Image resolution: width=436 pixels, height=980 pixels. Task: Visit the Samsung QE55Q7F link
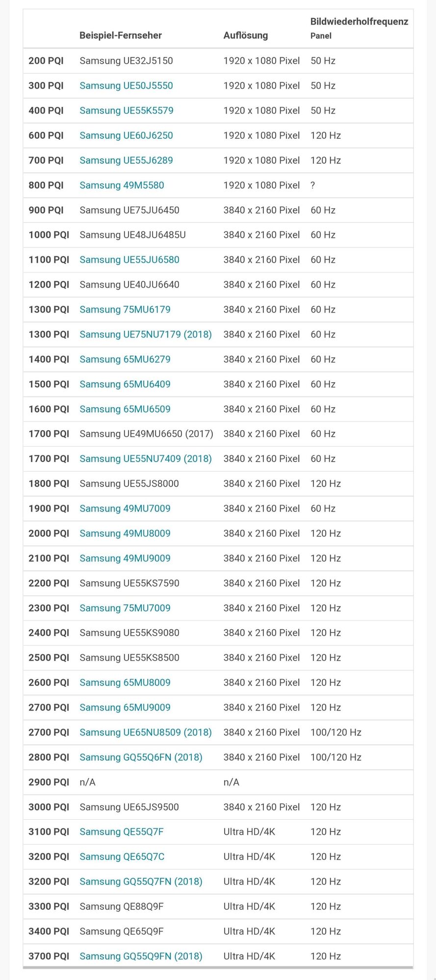pos(122,832)
